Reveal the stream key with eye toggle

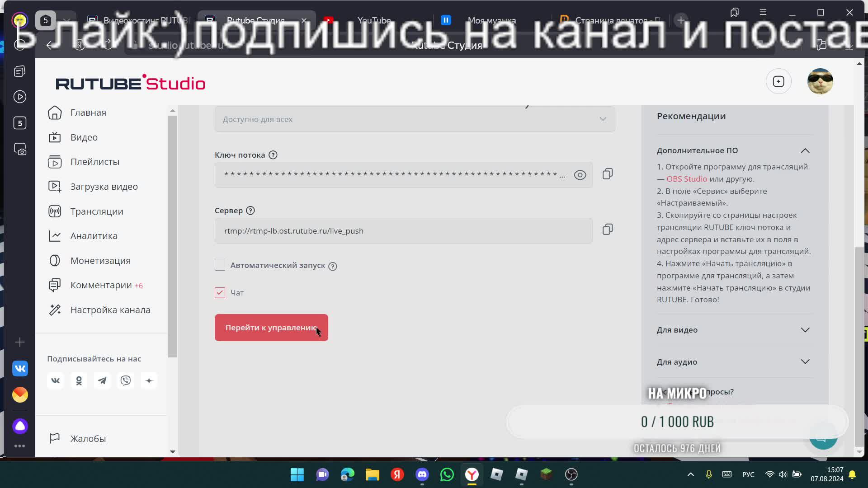(x=580, y=175)
